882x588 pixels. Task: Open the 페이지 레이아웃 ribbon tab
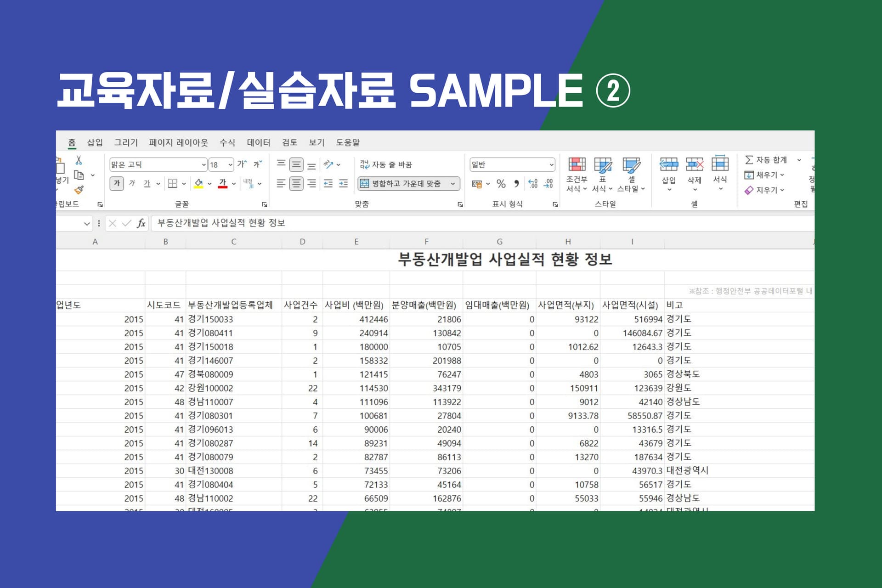[x=179, y=142]
